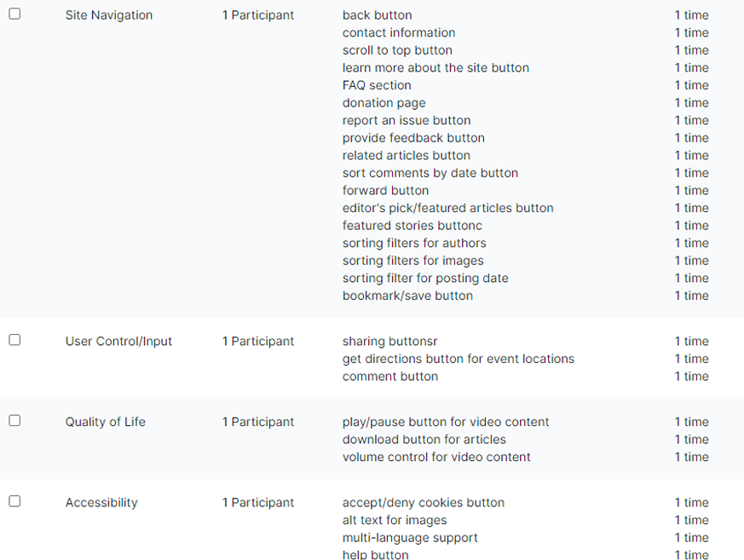
Task: Click the "bookmark/save button" entry
Action: pyautogui.click(x=407, y=296)
